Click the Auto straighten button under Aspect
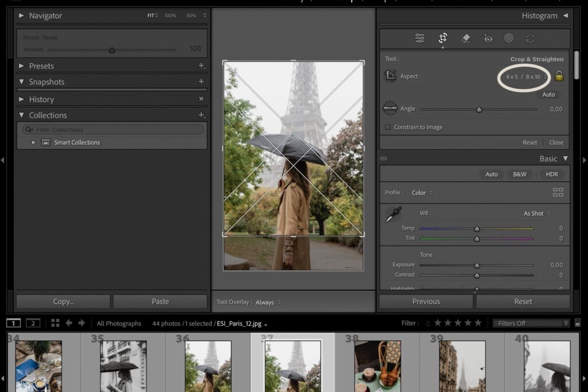The height and width of the screenshot is (392, 588). (548, 95)
